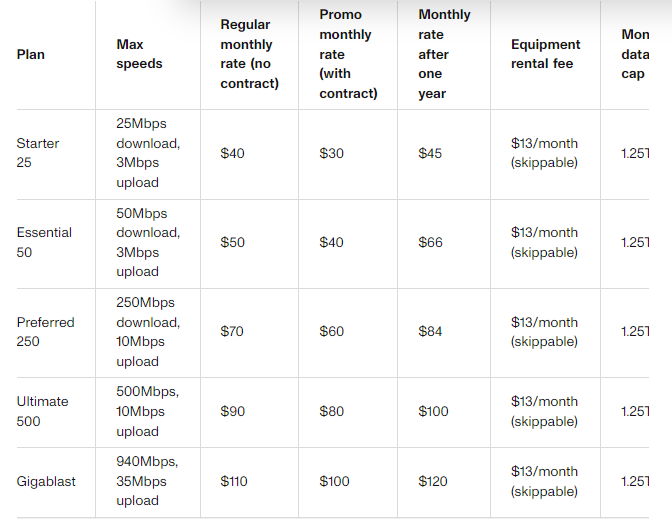Click Ultimate 500 equipment rental fee cell
The height and width of the screenshot is (519, 672).
[544, 411]
